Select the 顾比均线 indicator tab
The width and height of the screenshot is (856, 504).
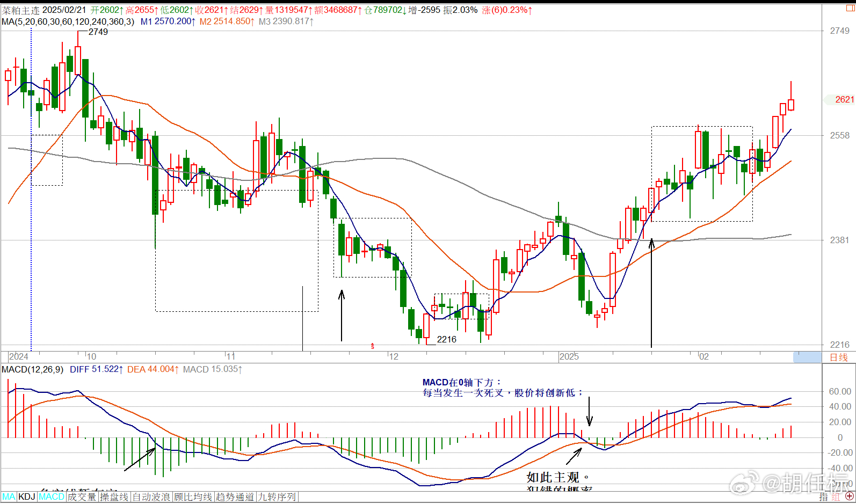coord(193,497)
